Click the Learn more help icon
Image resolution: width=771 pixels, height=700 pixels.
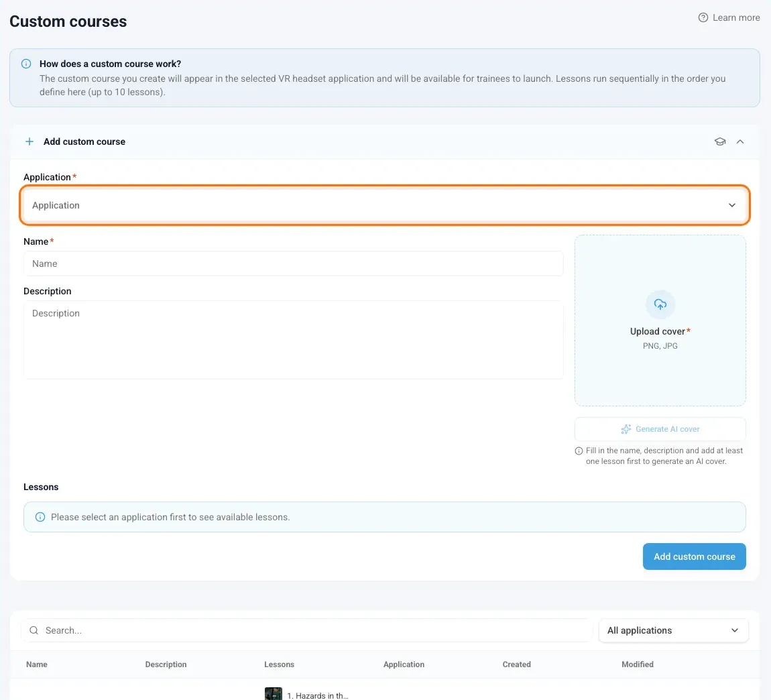click(703, 17)
